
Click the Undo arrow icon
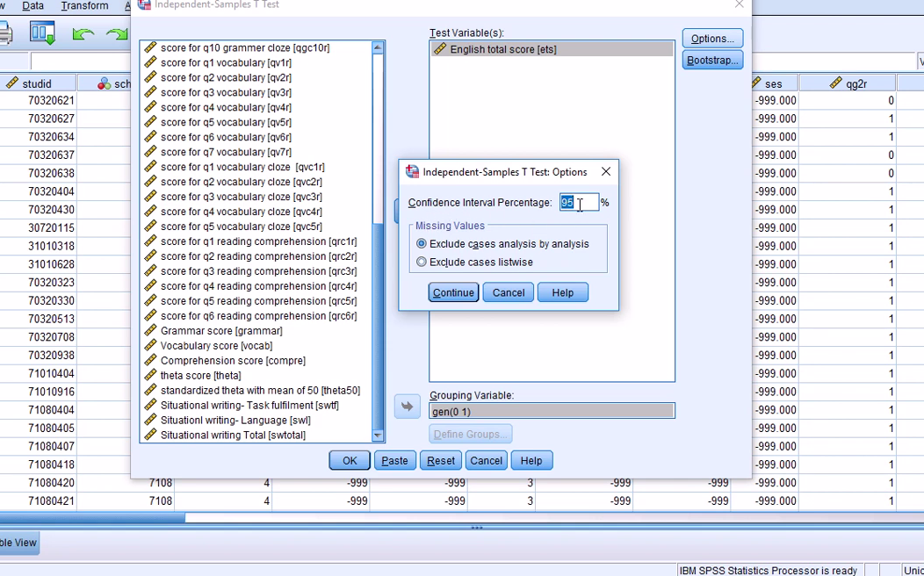coord(83,33)
